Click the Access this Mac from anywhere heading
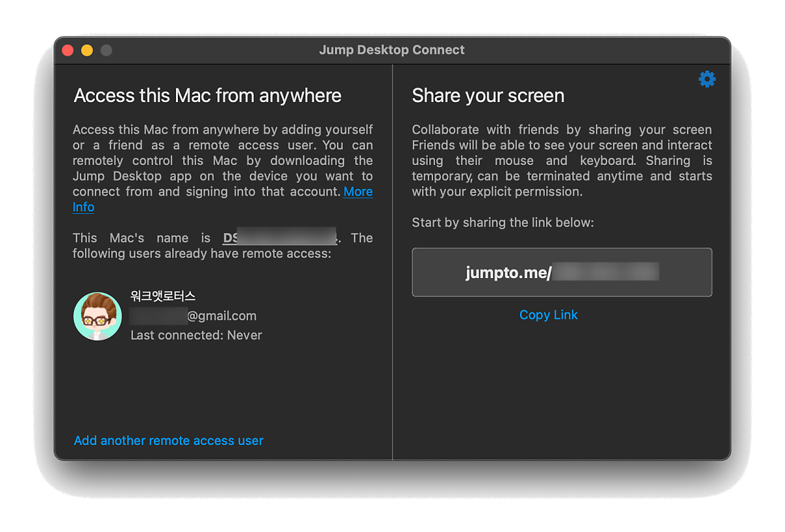 click(208, 96)
